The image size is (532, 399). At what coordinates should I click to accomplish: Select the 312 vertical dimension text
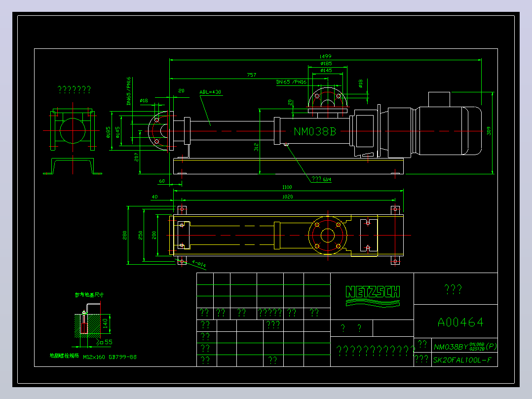(x=256, y=147)
